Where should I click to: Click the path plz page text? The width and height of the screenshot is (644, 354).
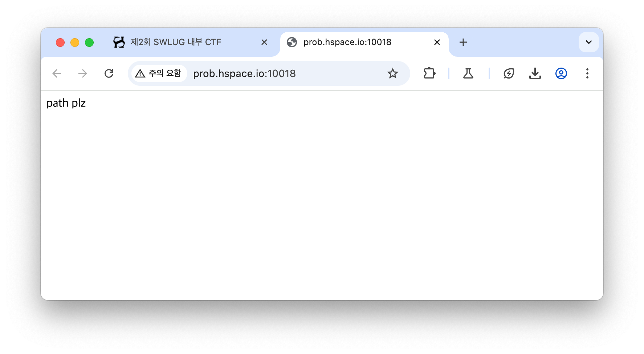coord(66,103)
